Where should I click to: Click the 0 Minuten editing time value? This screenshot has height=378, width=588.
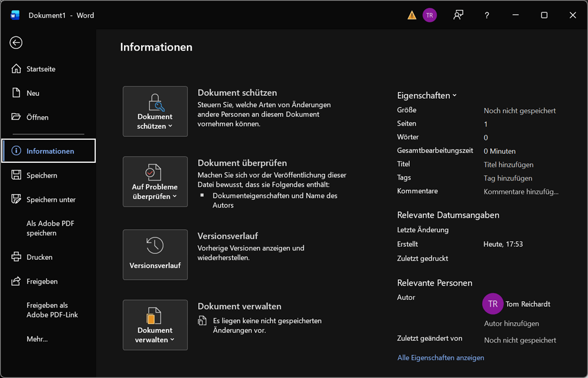point(499,151)
